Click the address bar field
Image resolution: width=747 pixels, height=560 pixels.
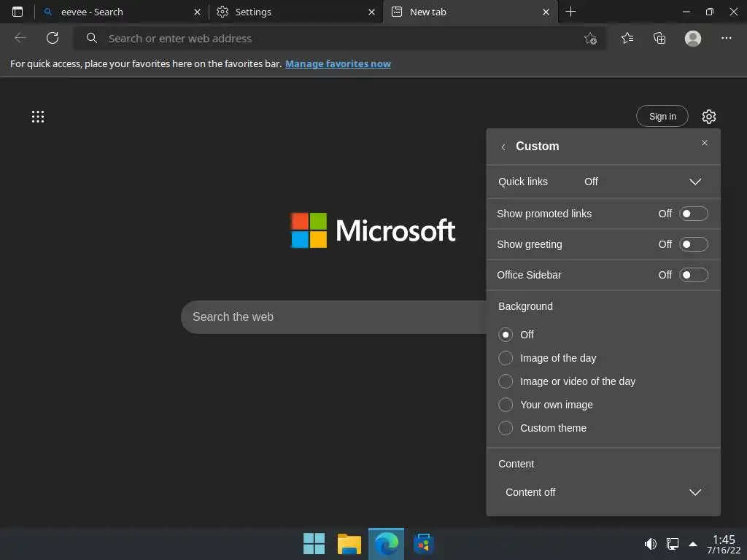pyautogui.click(x=339, y=39)
